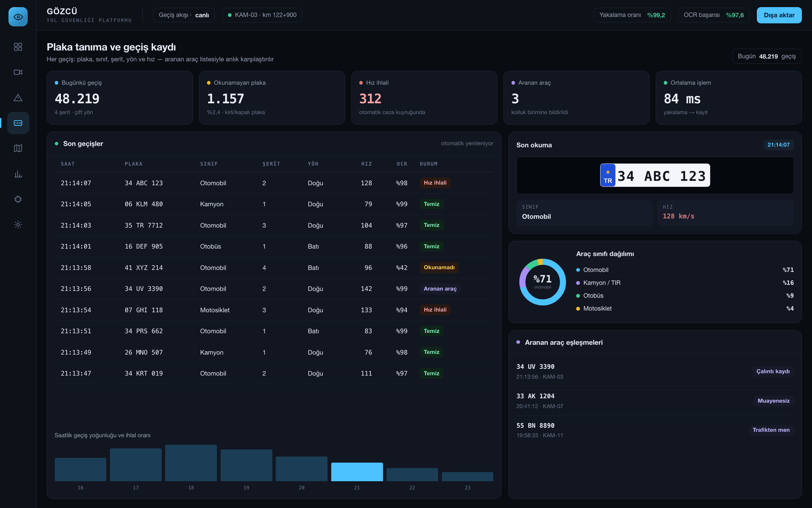The height and width of the screenshot is (508, 812).
Task: Open the bar chart statistics icon
Action: pos(18,174)
